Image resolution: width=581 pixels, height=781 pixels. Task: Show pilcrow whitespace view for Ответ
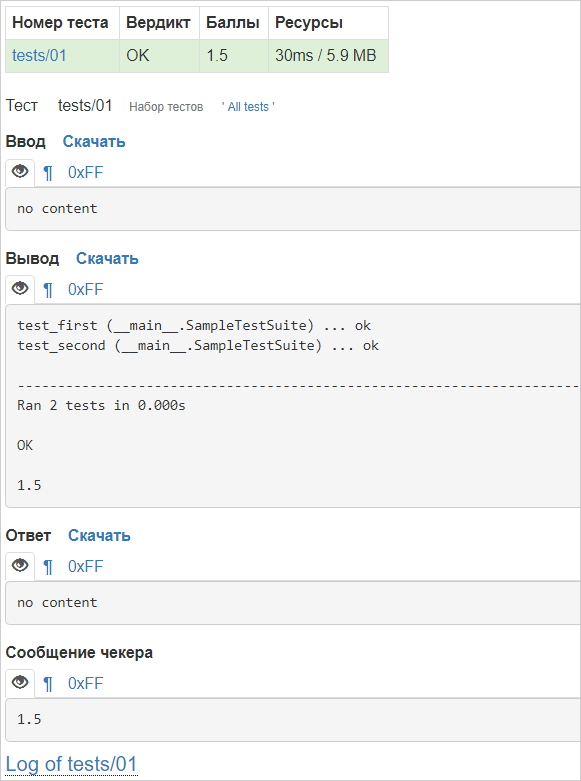(48, 567)
